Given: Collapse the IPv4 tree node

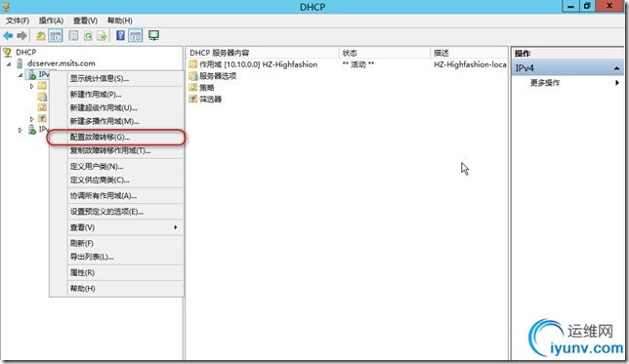Looking at the screenshot, I should click(21, 75).
